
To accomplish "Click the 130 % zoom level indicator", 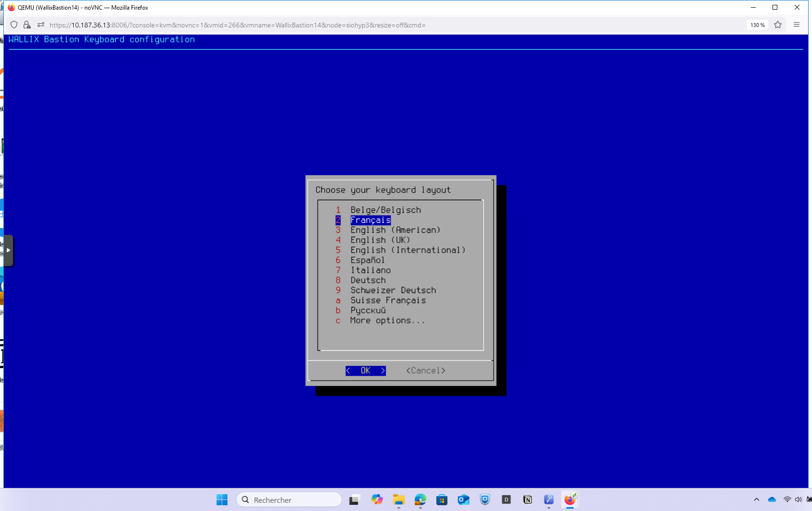I will (757, 25).
